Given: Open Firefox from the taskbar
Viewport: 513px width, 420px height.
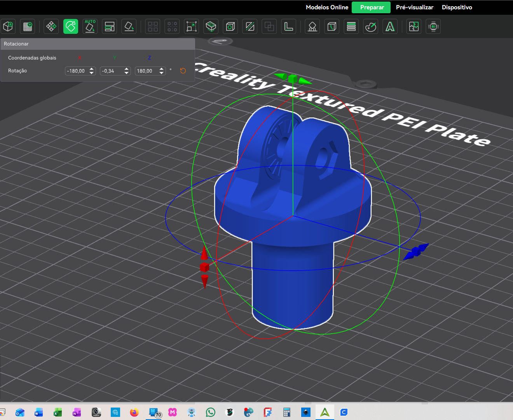Looking at the screenshot, I should (x=134, y=412).
